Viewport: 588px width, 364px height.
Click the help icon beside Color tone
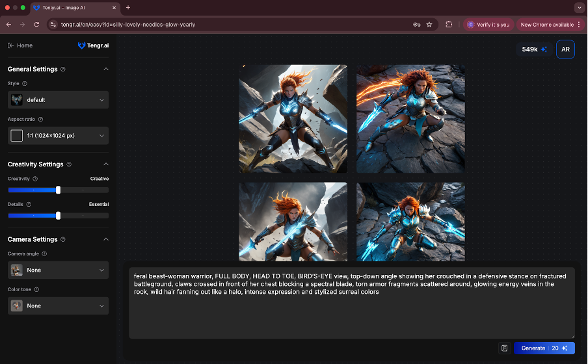(x=36, y=289)
